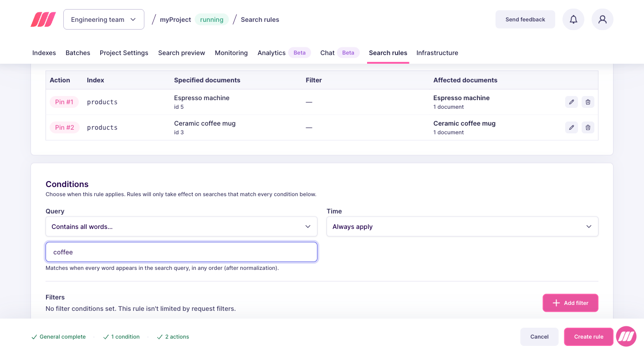Open the Search preview tab

coord(182,53)
